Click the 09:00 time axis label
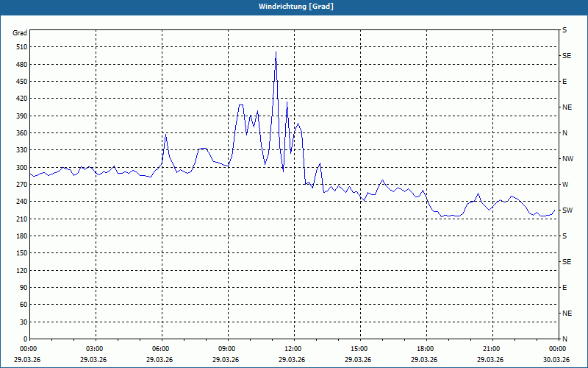Screen dimensions: 588x368 [227, 349]
